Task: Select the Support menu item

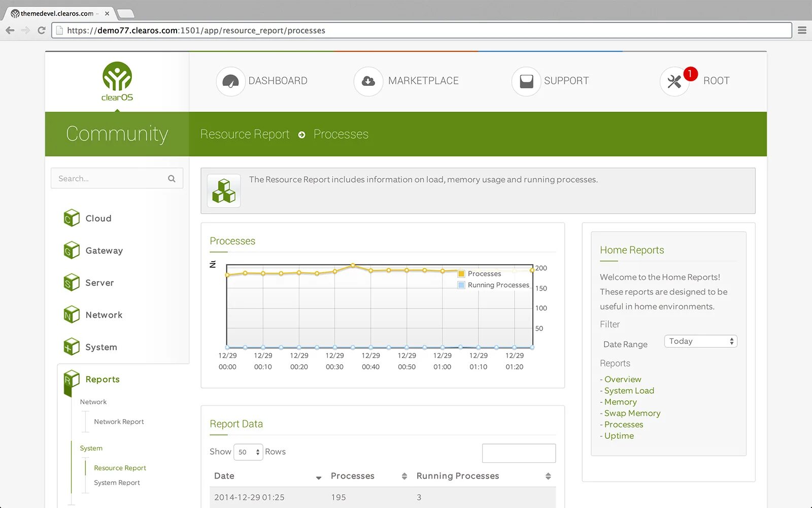Action: [x=566, y=81]
